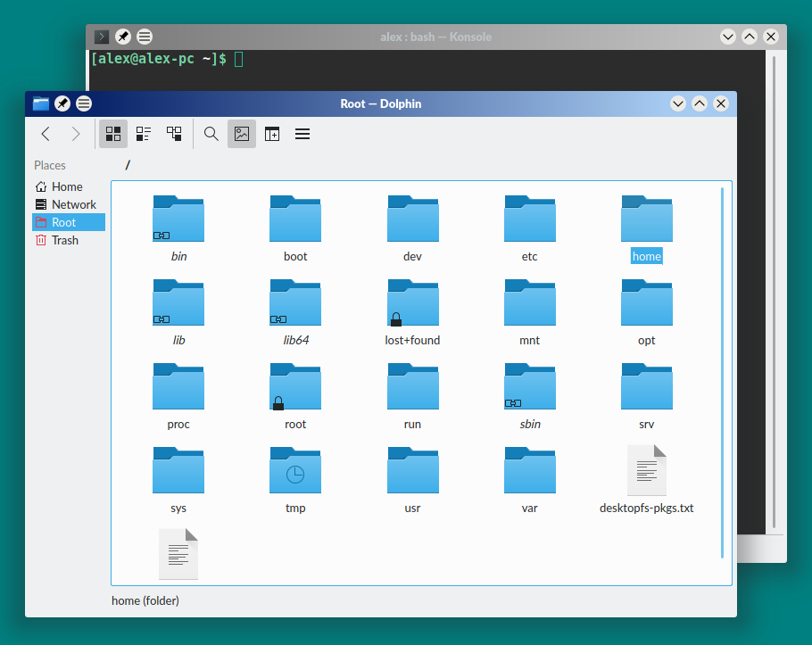Select the boot folder icon
This screenshot has width=812, height=645.
(295, 219)
